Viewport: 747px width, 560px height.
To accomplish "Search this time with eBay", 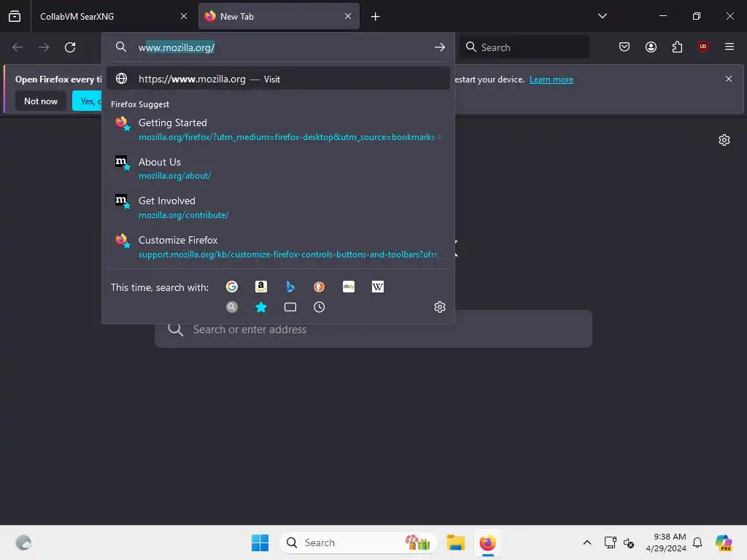I will tap(349, 287).
